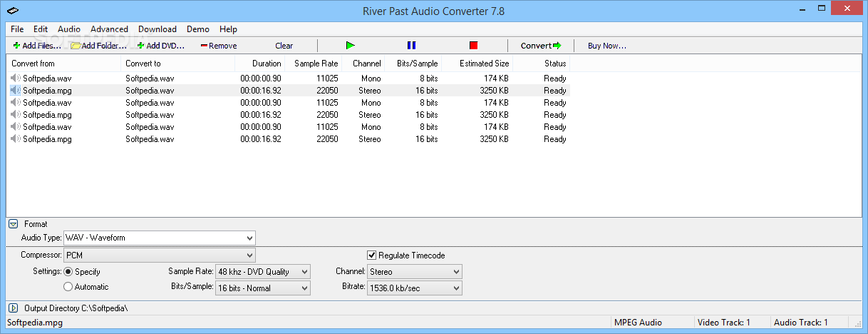Select the Specify settings radio button

68,272
